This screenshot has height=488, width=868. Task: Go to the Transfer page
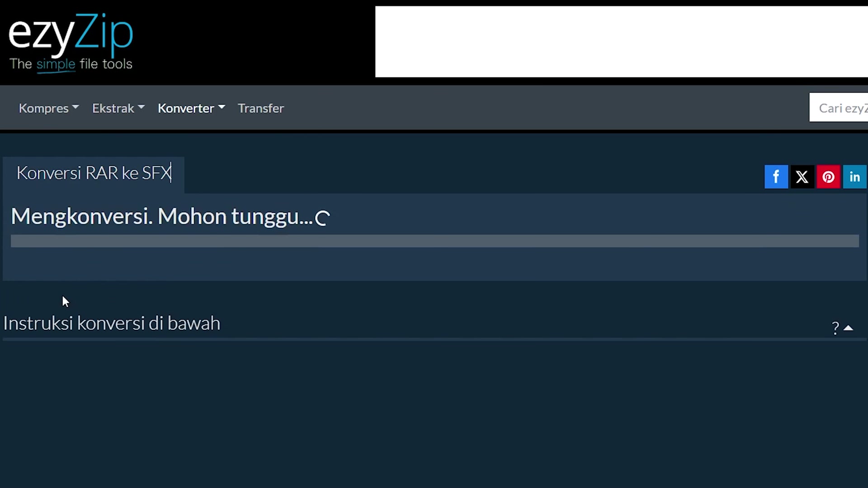261,108
